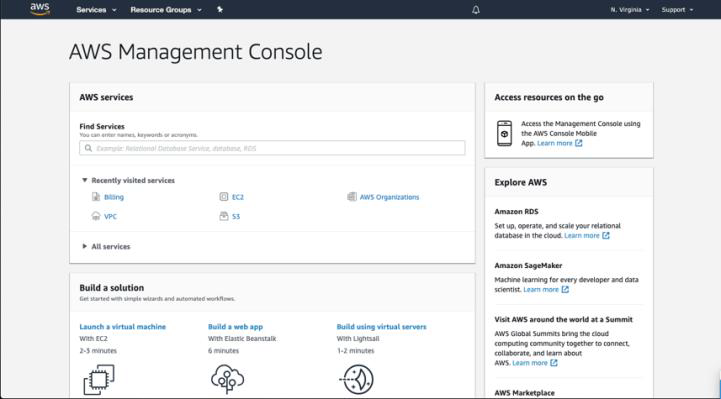
Task: Click the Billing service icon
Action: (96, 197)
